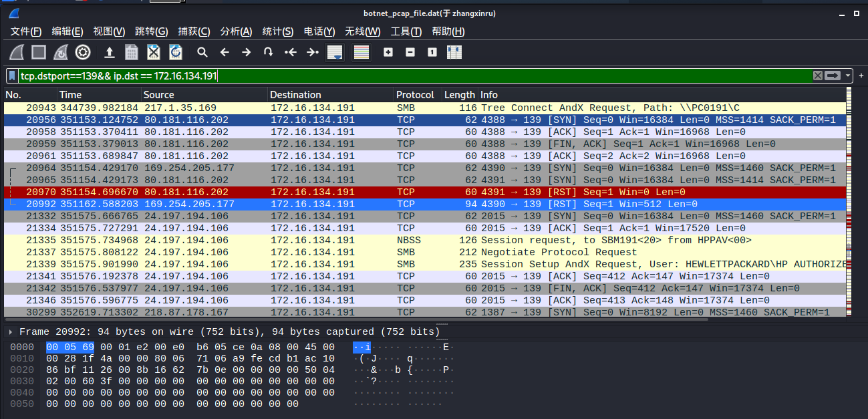Sort by the Protocol column
Viewport: 868px width, 419px height.
click(418, 95)
